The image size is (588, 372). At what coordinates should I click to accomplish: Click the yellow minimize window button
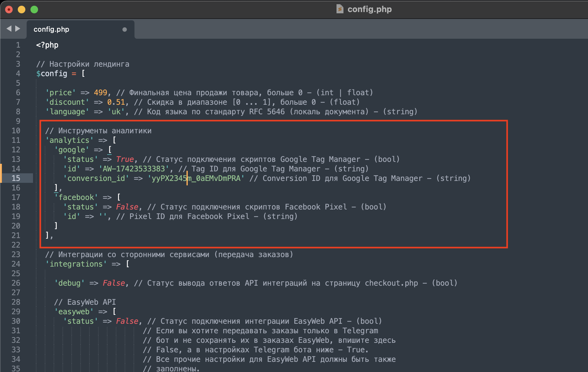click(22, 10)
